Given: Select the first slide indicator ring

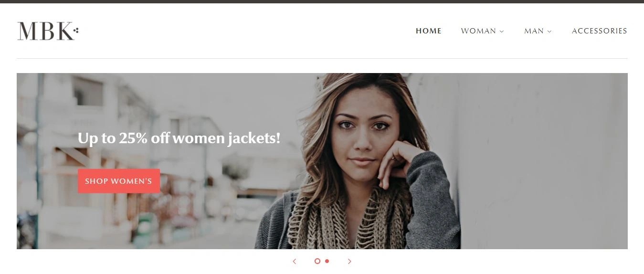Looking at the screenshot, I should (317, 261).
